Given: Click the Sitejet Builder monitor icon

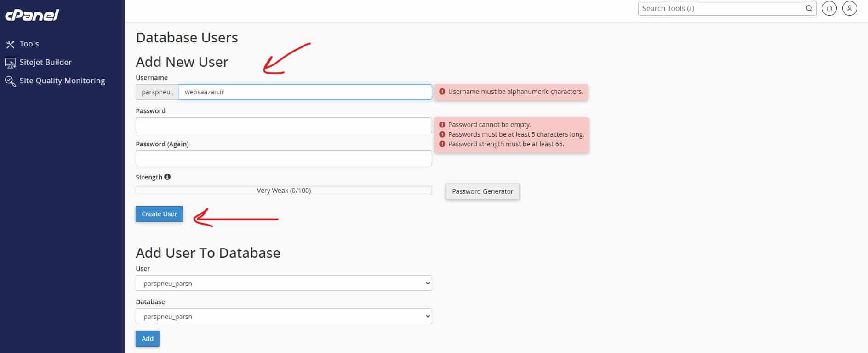Looking at the screenshot, I should coord(10,63).
